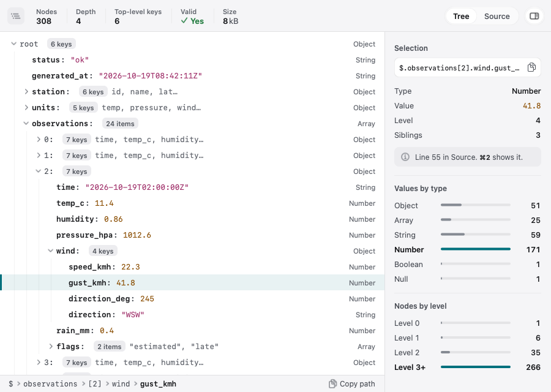Click the Level 3+ bar
Viewport: 551px width, 392px height.
pos(476,367)
